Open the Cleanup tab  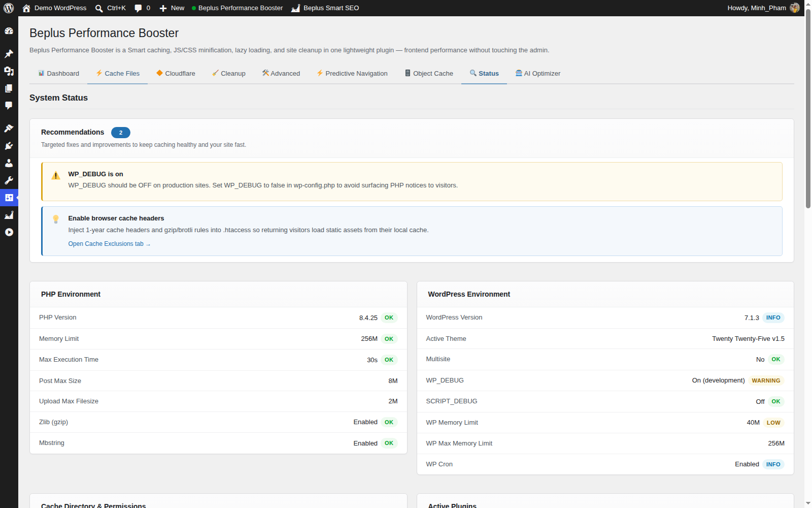pyautogui.click(x=229, y=74)
